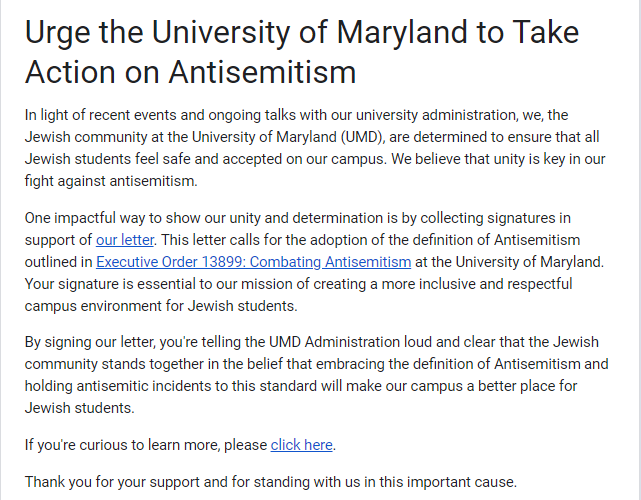
Task: Click the line starting "One impactful way"
Action: 298,218
